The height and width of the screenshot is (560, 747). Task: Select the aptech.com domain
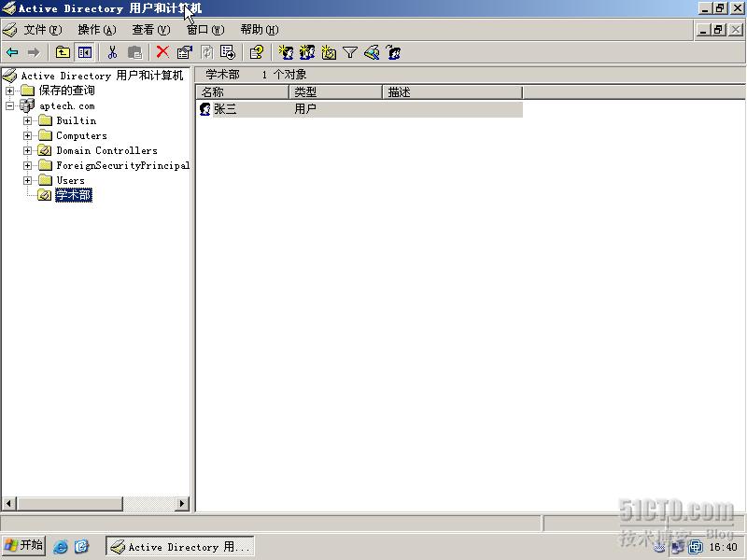(x=66, y=105)
